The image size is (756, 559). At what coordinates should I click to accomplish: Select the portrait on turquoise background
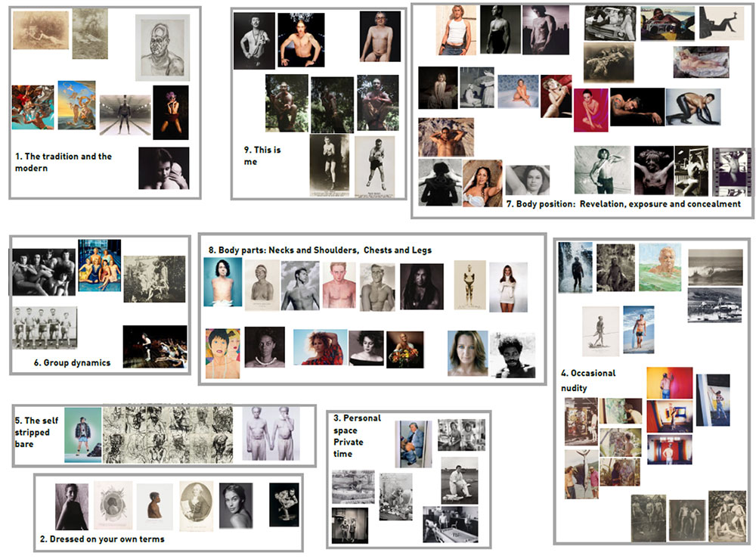(x=223, y=282)
